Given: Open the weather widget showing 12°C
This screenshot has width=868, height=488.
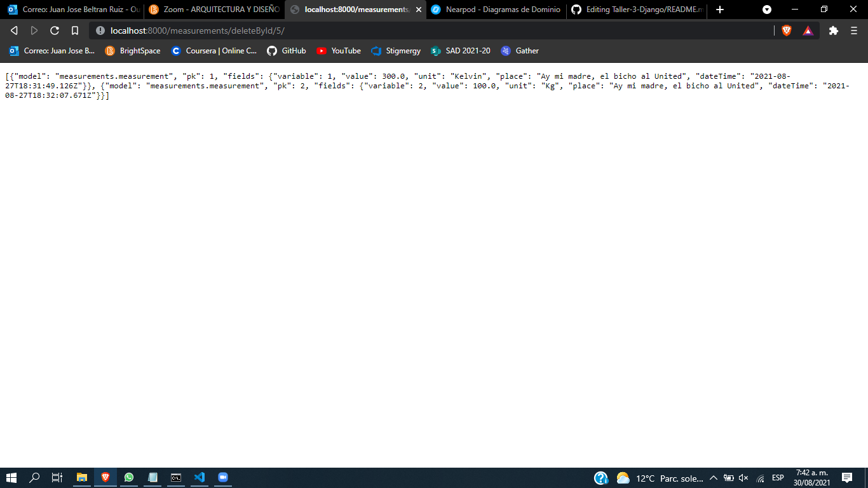Looking at the screenshot, I should point(661,478).
